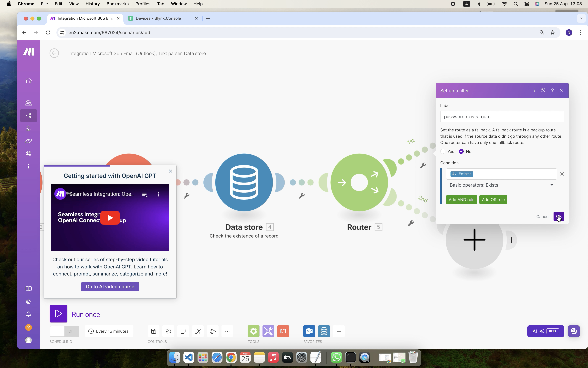Open Scenario settings gear in controls

[x=168, y=331]
